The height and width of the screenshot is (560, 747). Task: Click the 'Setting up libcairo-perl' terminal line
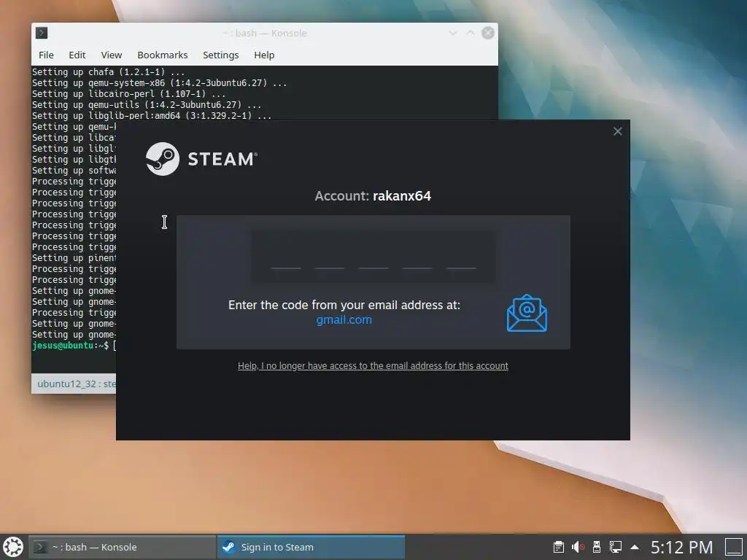point(128,94)
